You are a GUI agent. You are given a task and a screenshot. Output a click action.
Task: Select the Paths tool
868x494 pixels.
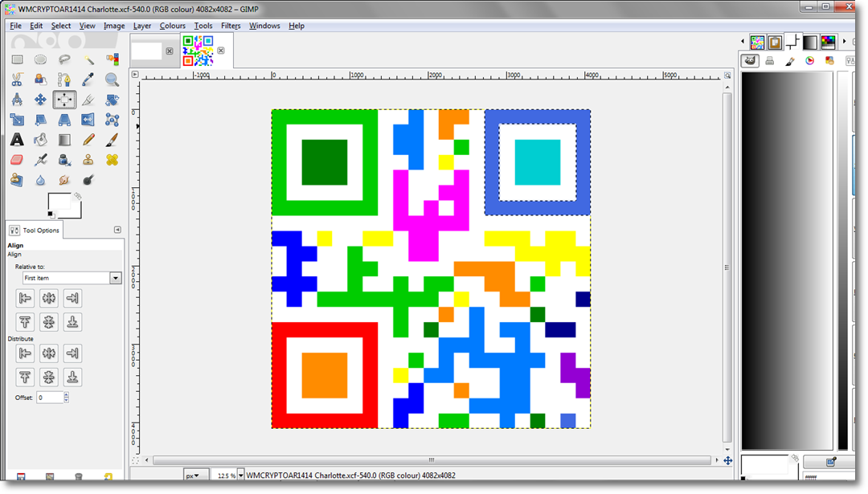click(64, 80)
